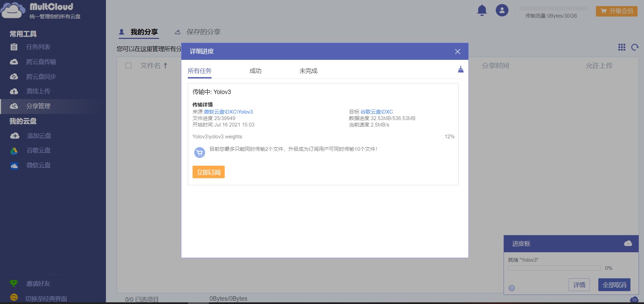Open 谷歌云盘 drive
Screen dimensions: 644x304
click(x=39, y=150)
